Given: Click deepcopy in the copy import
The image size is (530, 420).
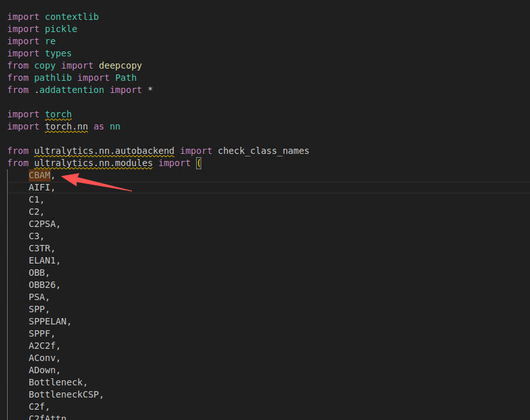Looking at the screenshot, I should pyautogui.click(x=120, y=65).
